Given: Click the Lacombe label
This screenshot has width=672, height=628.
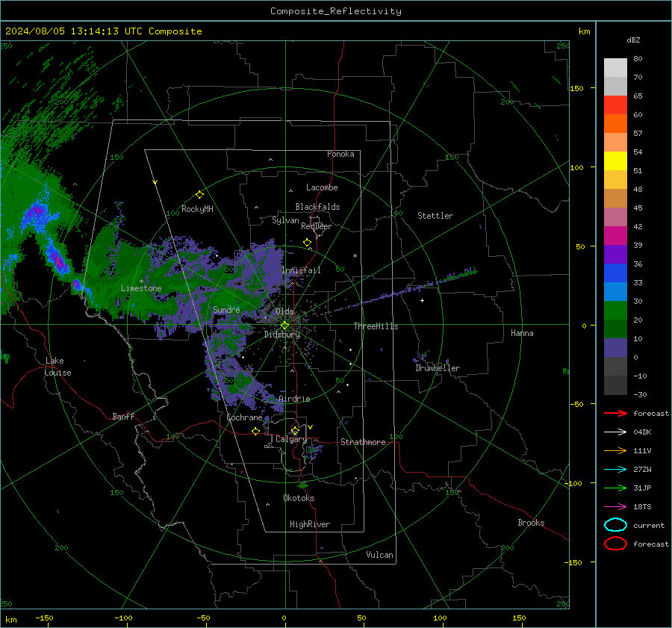Looking at the screenshot, I should click(x=322, y=187).
